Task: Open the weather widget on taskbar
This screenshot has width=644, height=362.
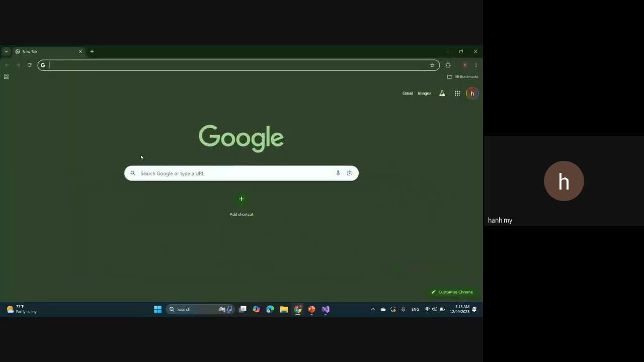Action: pyautogui.click(x=22, y=309)
